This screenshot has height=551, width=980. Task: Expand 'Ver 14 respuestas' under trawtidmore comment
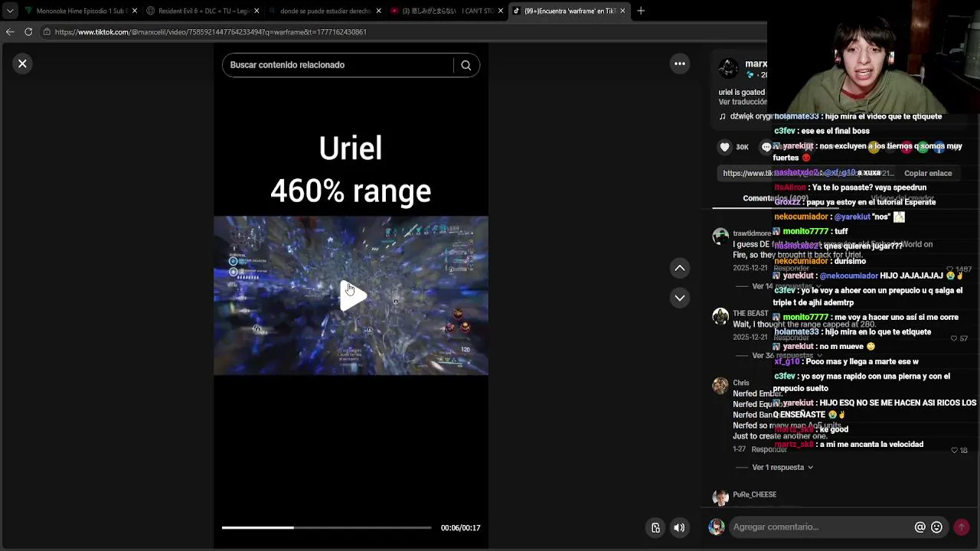click(x=779, y=286)
